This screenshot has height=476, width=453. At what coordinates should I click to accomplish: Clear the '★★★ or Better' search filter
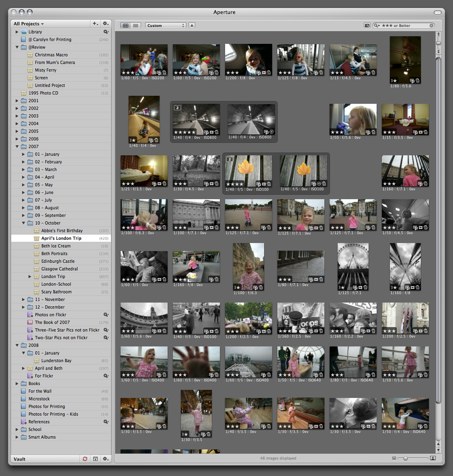click(x=431, y=25)
